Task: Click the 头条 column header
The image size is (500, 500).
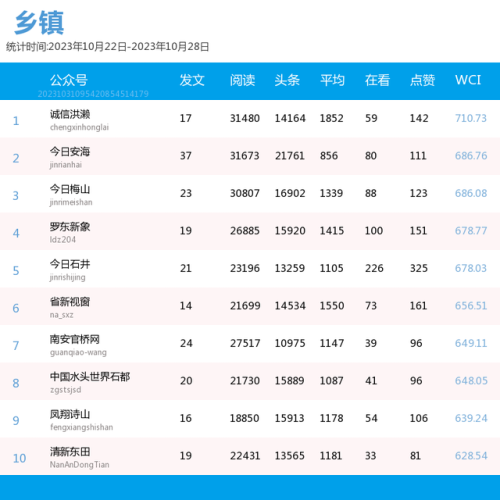Action: tap(287, 80)
